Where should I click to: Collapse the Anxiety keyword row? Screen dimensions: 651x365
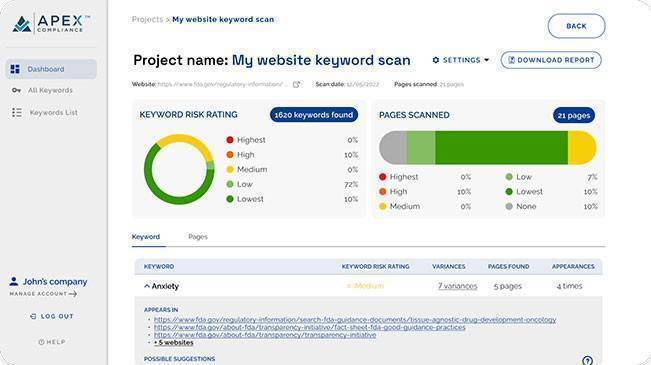[147, 286]
